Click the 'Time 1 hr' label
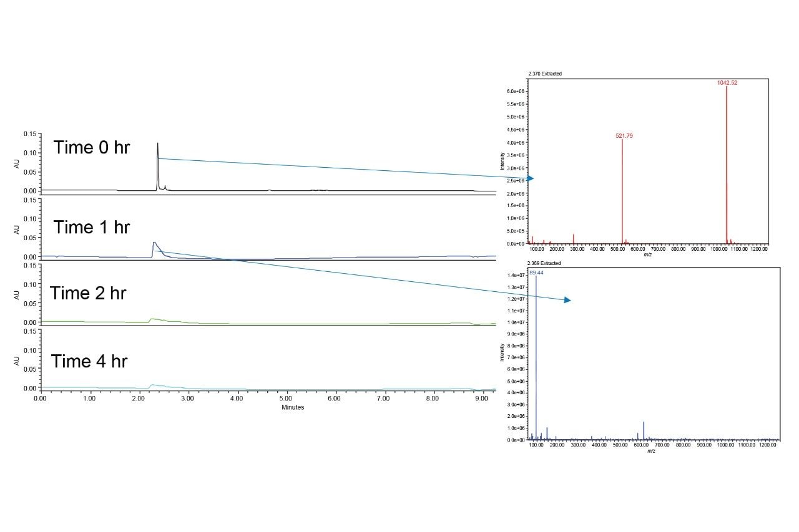 [92, 227]
